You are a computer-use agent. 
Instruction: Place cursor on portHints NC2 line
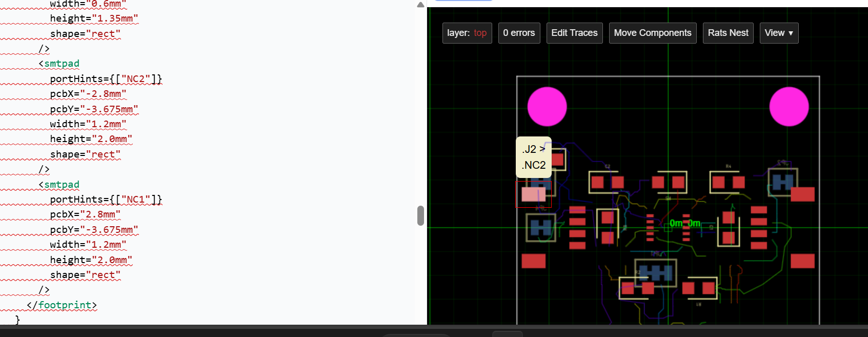click(x=106, y=79)
